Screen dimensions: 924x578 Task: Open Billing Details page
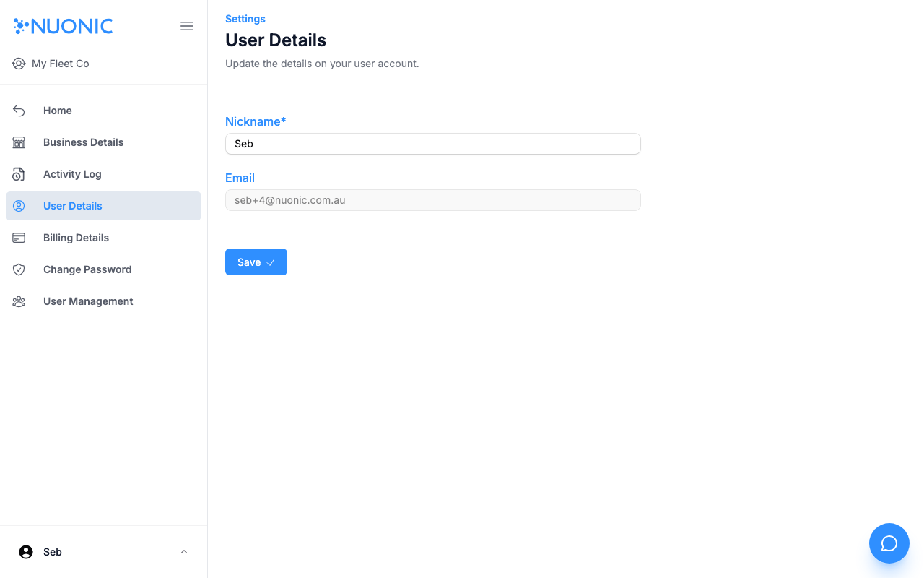(103, 238)
